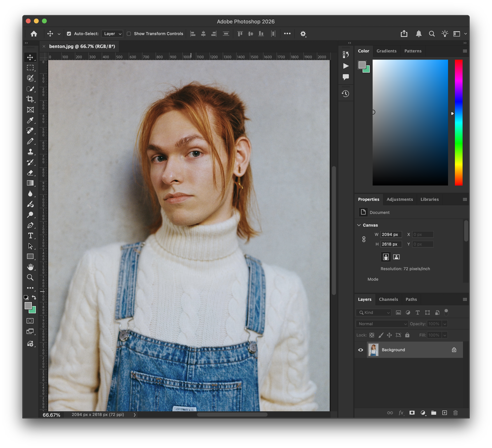
Task: Select the Hand tool
Action: pyautogui.click(x=30, y=267)
